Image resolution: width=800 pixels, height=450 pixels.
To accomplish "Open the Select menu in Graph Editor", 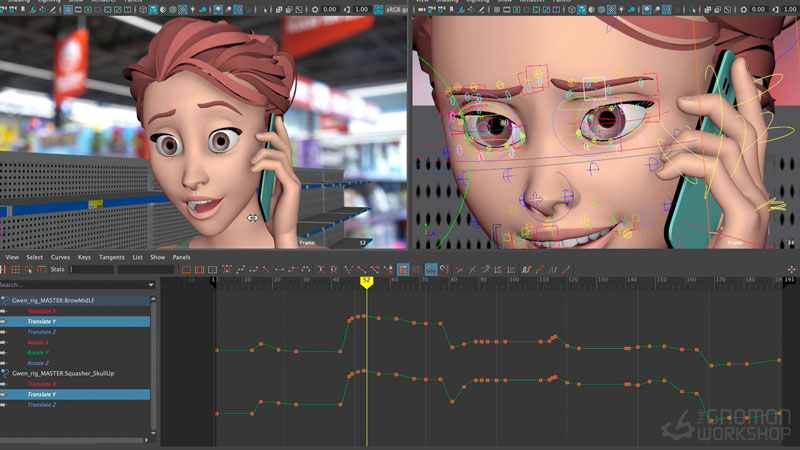I will [35, 257].
